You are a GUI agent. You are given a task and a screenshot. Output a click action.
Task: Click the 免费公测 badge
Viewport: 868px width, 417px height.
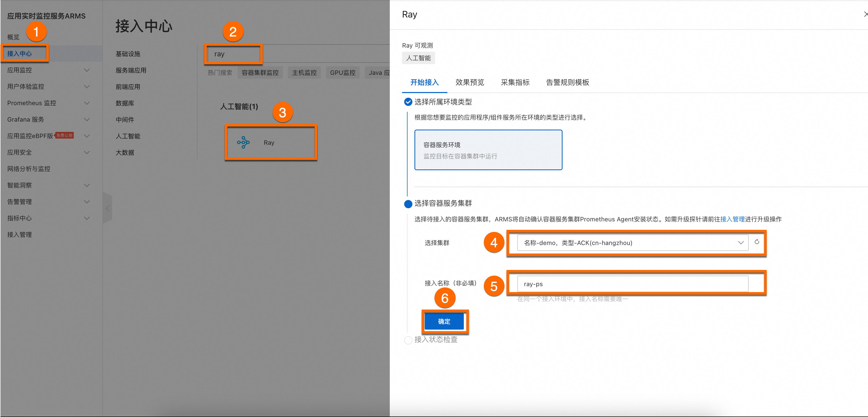(x=64, y=135)
